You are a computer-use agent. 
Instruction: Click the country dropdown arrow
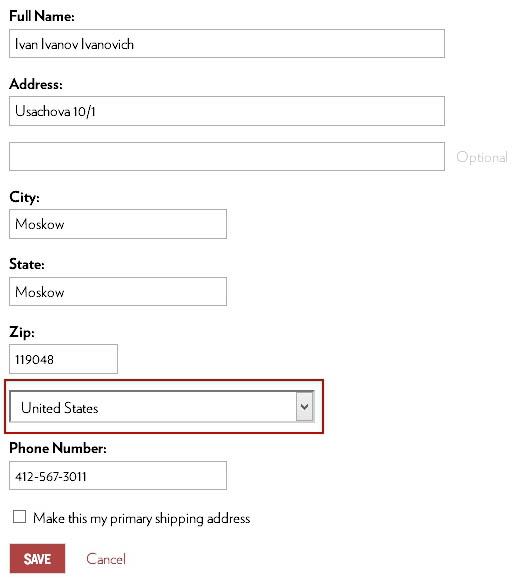click(x=304, y=406)
